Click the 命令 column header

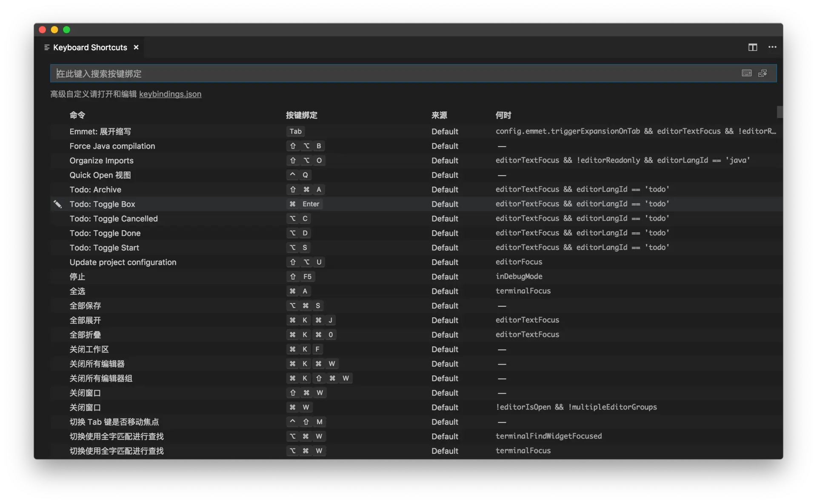click(77, 115)
